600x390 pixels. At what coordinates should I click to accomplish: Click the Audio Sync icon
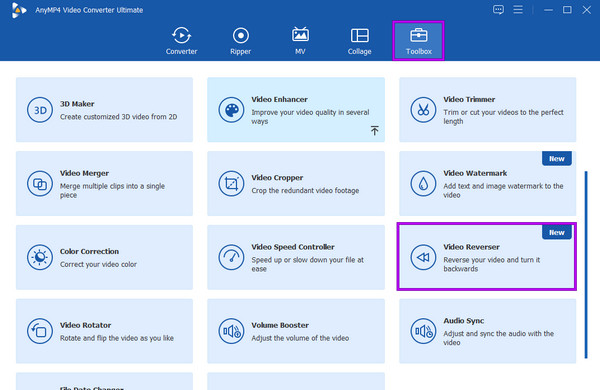click(423, 331)
